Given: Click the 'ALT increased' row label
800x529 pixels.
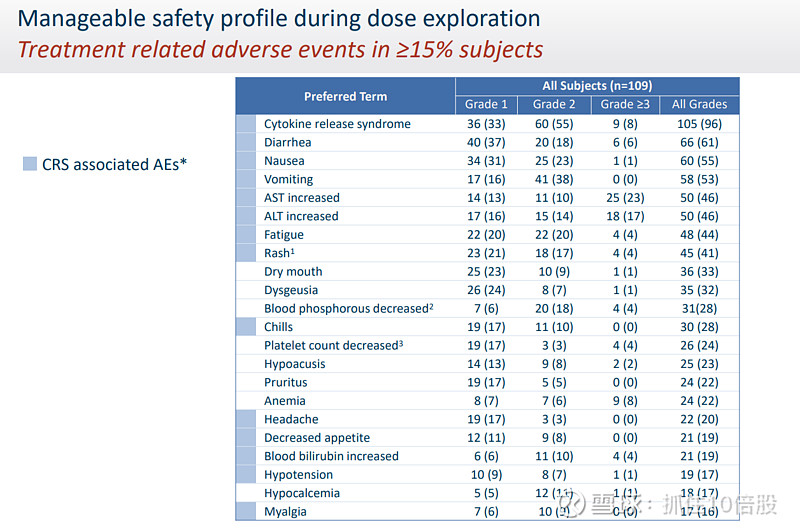Looking at the screenshot, I should (301, 216).
